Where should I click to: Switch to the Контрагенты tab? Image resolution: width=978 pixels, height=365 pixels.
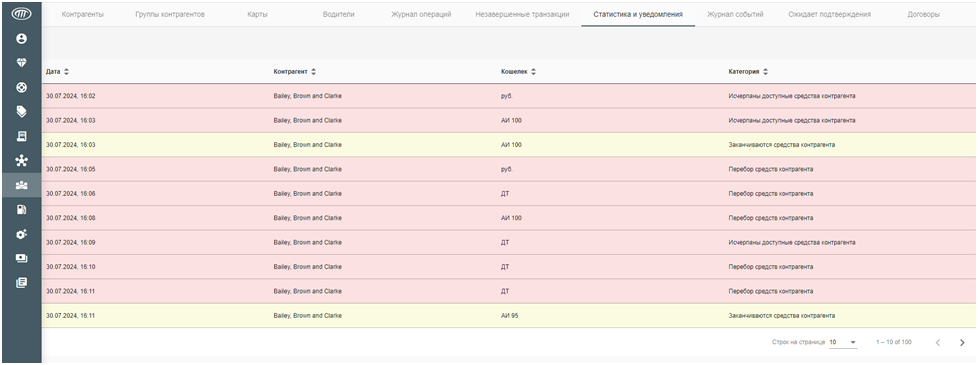[83, 14]
